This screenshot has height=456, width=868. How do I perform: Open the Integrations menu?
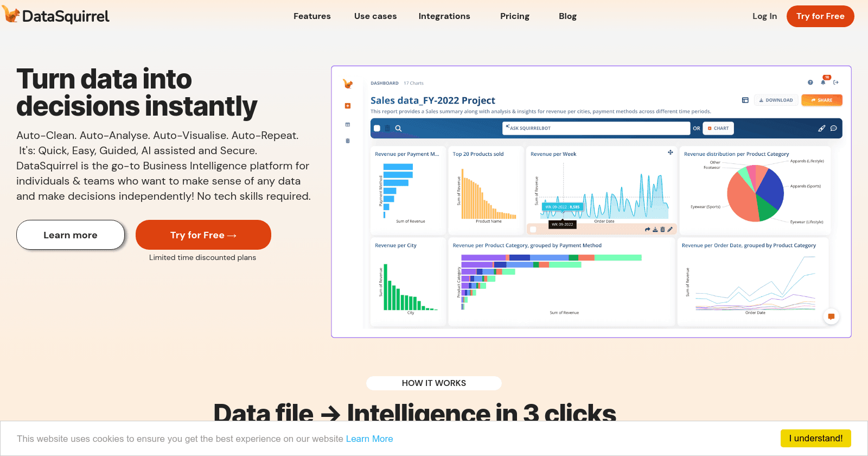[x=444, y=16]
